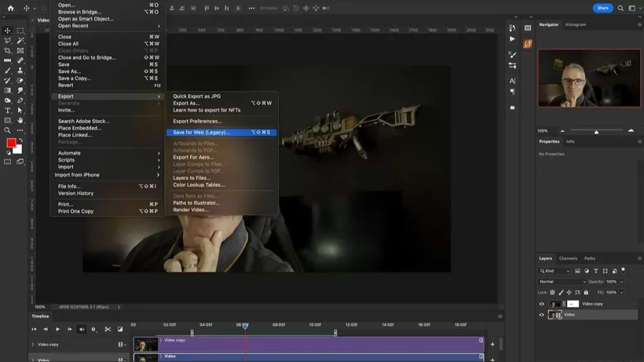Click the timeline playhead marker
This screenshot has height=362, width=644.
click(x=245, y=326)
